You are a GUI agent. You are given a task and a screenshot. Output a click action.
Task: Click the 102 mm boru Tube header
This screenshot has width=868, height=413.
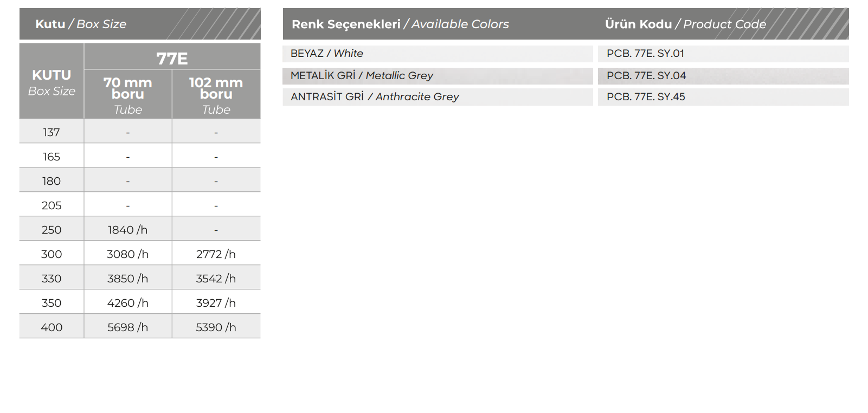pyautogui.click(x=216, y=94)
